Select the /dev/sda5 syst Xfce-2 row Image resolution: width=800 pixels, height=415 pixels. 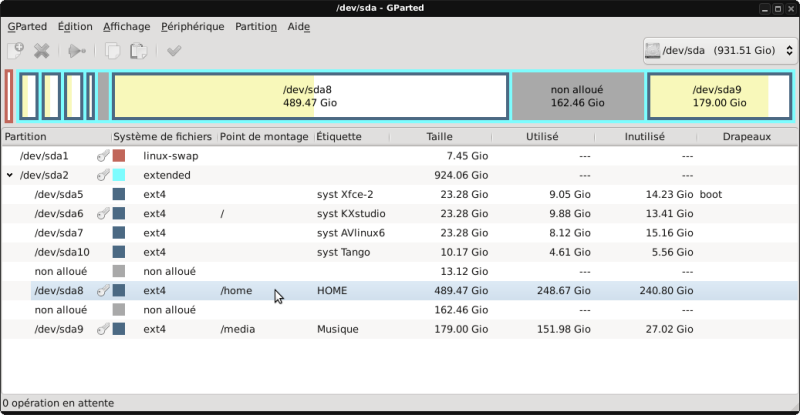[400, 194]
